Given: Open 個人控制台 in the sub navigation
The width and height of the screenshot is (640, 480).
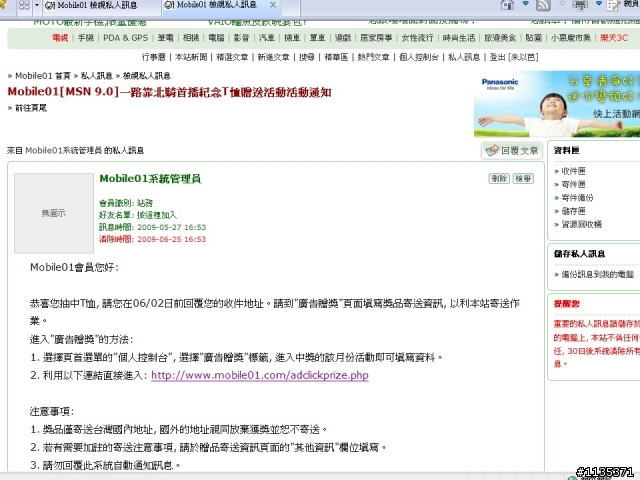Looking at the screenshot, I should [x=419, y=57].
